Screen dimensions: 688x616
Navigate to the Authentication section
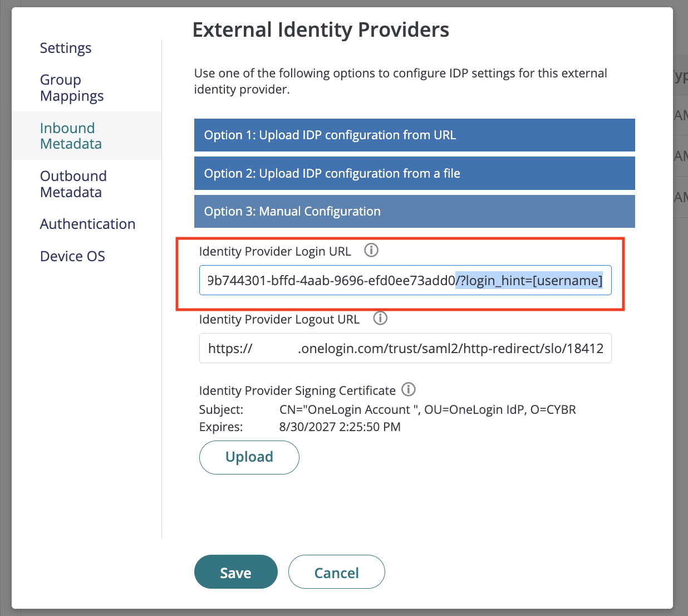(87, 224)
